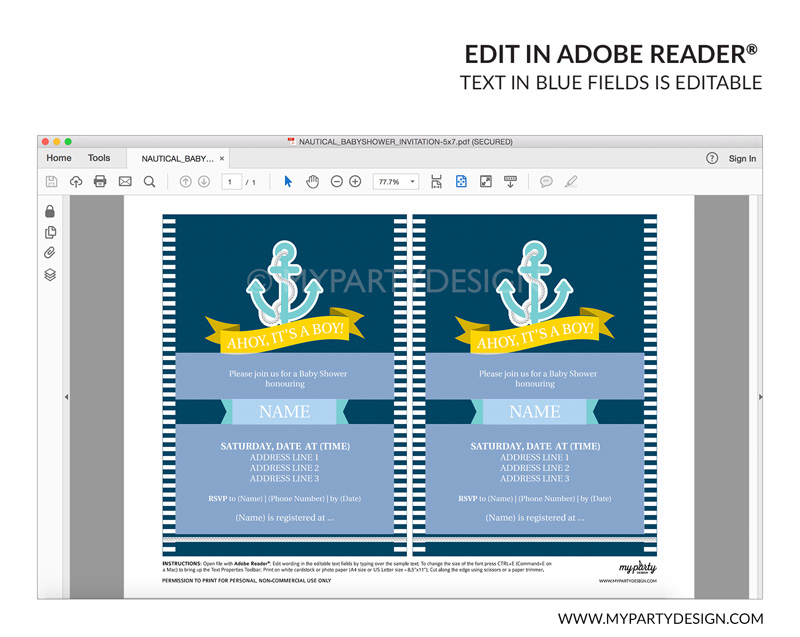
Task: Open the 77.7% zoom level dropdown
Action: pos(396,182)
